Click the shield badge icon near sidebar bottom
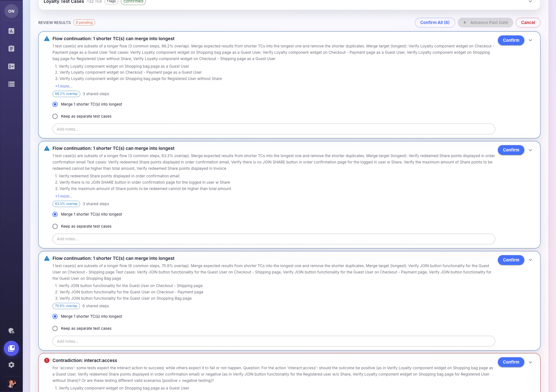The height and width of the screenshot is (392, 556). point(11,331)
